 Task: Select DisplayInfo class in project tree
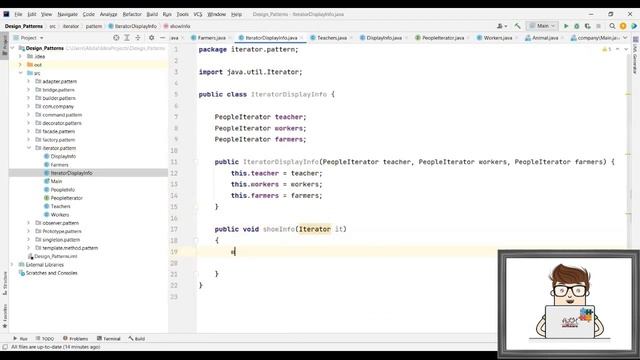(63, 156)
